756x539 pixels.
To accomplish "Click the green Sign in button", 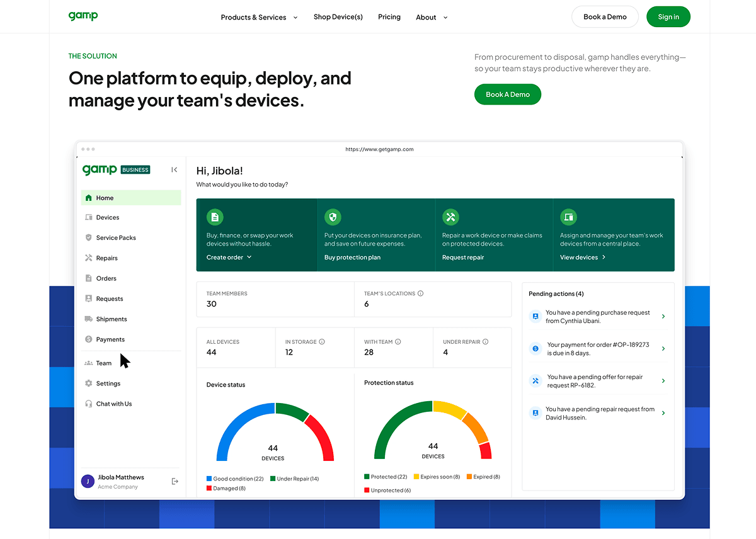I will 668,17.
